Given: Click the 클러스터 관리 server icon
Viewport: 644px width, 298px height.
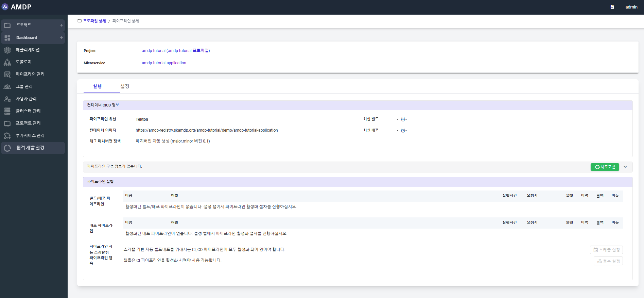Looking at the screenshot, I should pos(7,111).
